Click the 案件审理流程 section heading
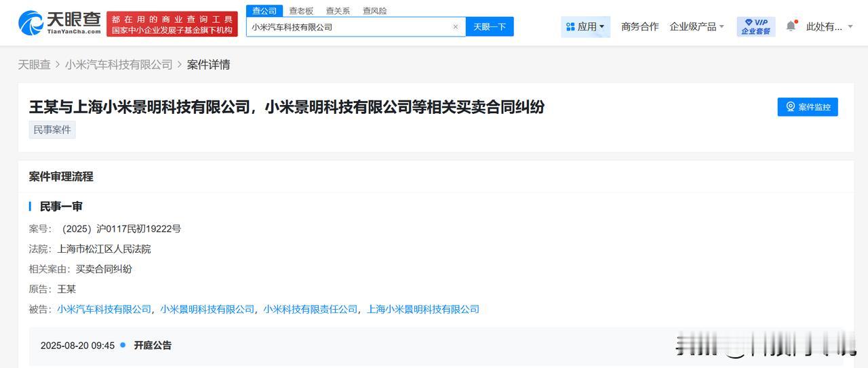Screen dimensions: 868x368 [61, 176]
